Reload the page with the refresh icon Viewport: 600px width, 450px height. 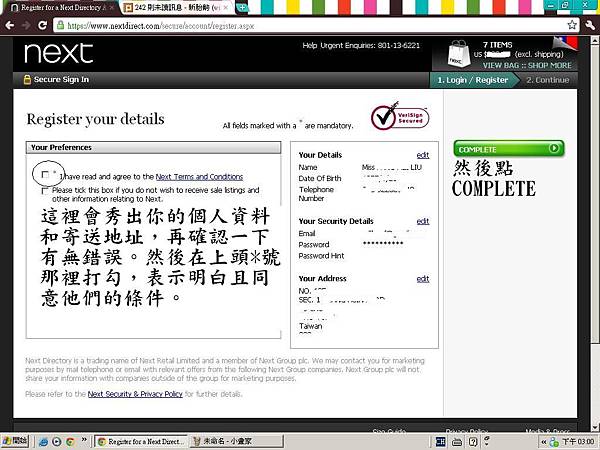tap(42, 26)
